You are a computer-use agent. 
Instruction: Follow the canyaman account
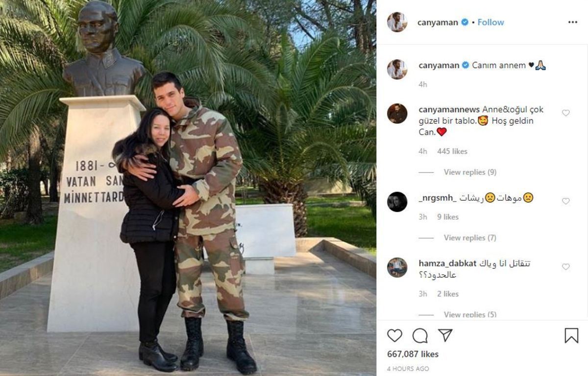click(x=490, y=22)
